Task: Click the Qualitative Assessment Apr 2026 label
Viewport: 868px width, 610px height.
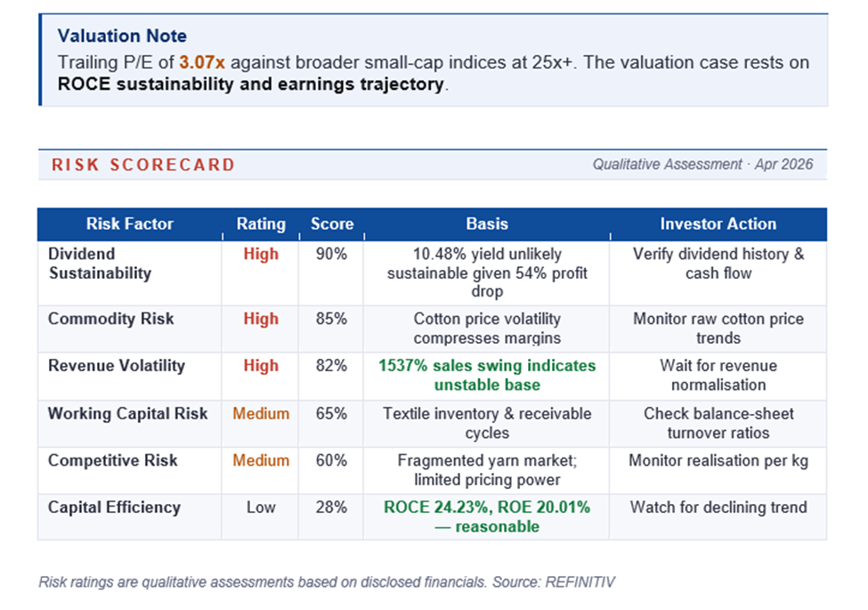Action: [x=702, y=165]
